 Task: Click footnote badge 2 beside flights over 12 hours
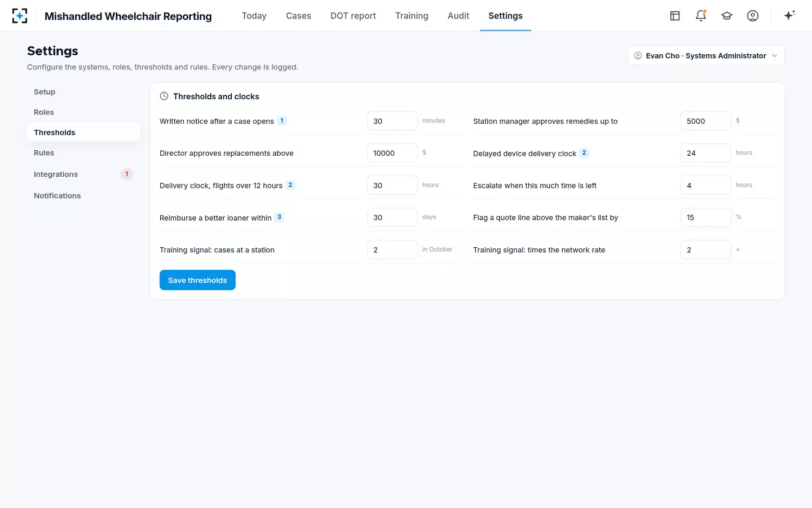(290, 185)
